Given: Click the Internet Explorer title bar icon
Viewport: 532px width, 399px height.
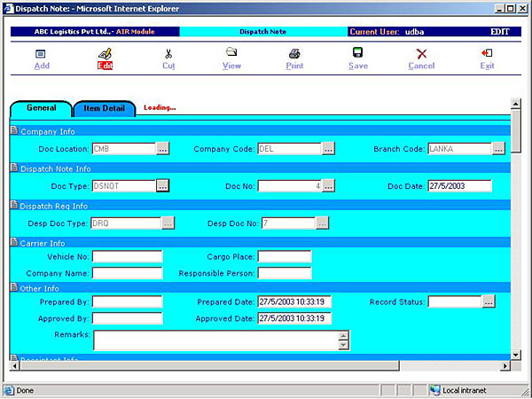Looking at the screenshot, I should [9, 9].
